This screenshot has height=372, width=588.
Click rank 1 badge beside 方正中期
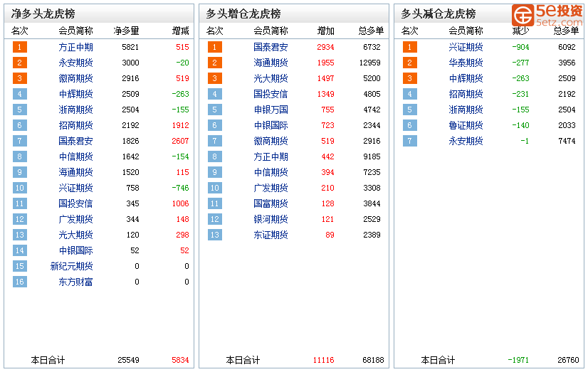pyautogui.click(x=19, y=47)
